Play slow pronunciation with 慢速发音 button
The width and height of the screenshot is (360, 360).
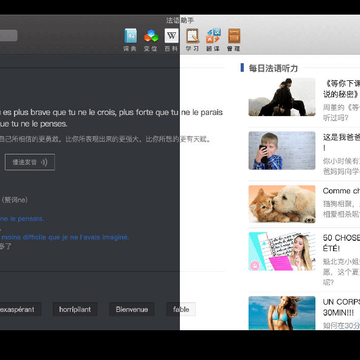[30, 162]
